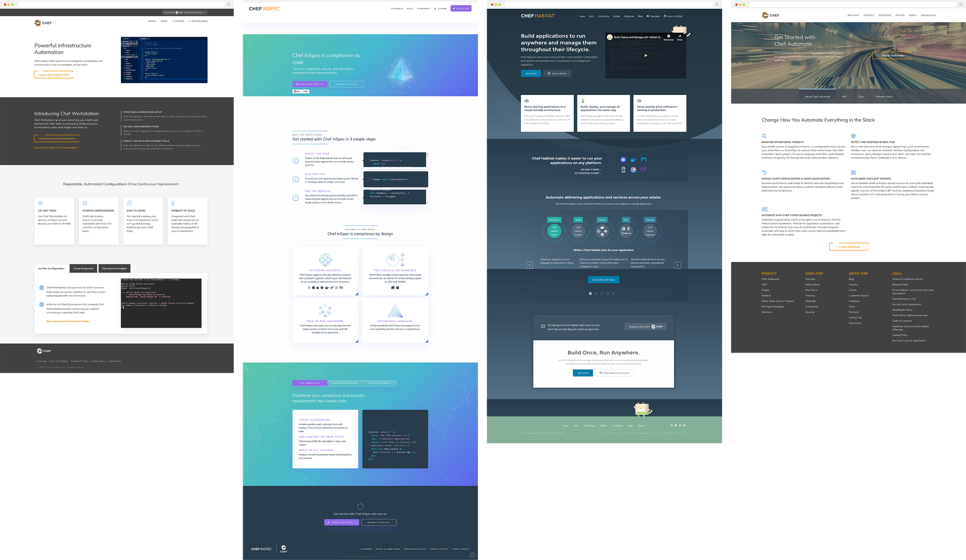966x560 pixels.
Task: Click the Chef Workstation download icon
Action: (57, 138)
